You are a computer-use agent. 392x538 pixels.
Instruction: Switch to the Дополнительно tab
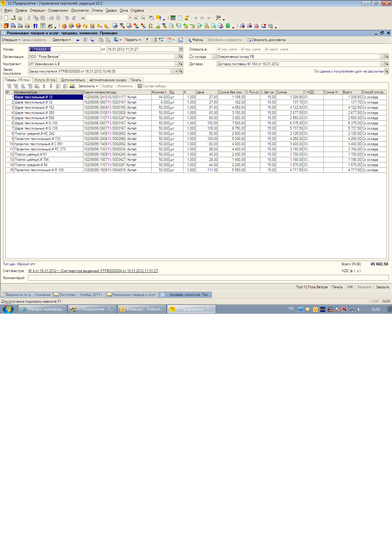[x=73, y=80]
